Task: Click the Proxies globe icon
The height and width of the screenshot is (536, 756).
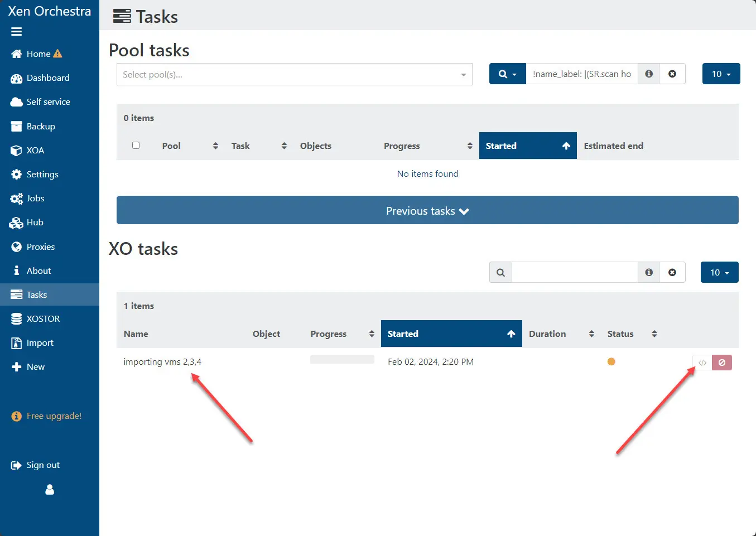Action: pos(16,247)
